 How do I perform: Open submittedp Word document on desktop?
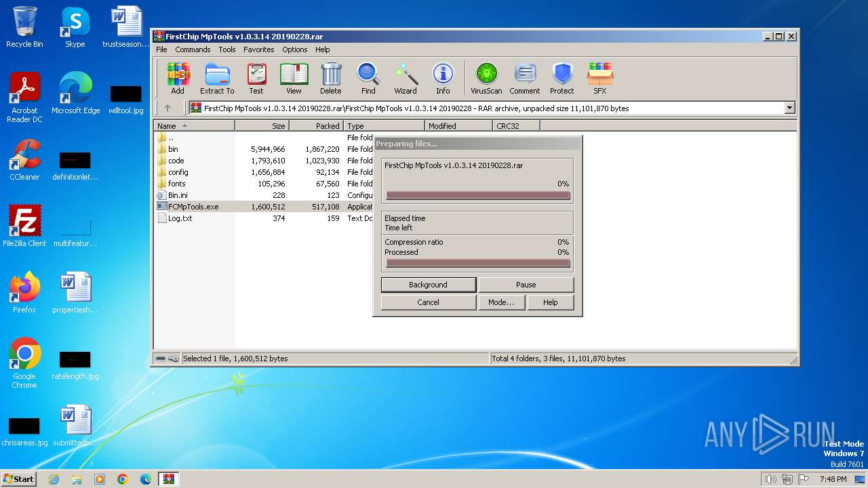tap(75, 426)
